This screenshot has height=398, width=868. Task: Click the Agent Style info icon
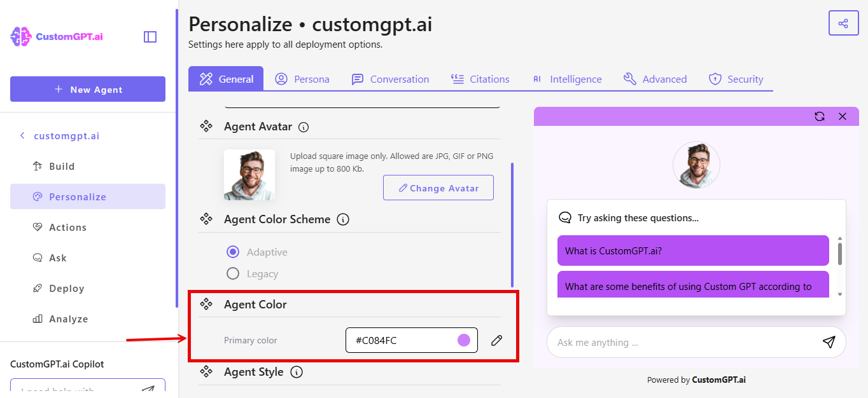(296, 372)
